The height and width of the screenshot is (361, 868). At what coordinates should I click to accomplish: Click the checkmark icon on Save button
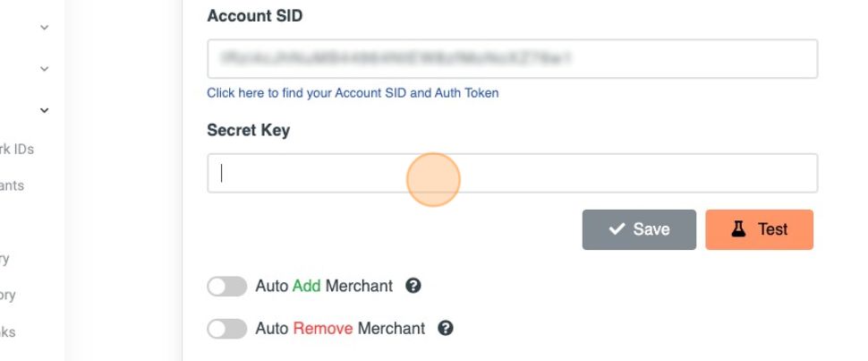coord(617,229)
